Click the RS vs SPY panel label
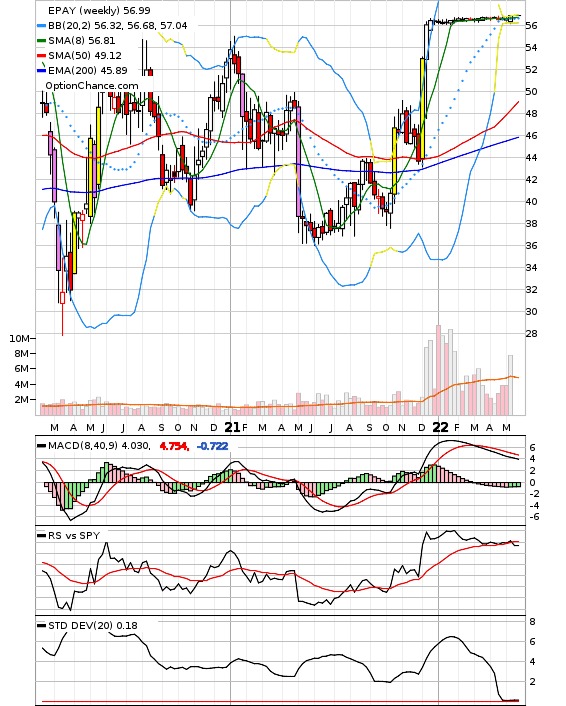 74,535
